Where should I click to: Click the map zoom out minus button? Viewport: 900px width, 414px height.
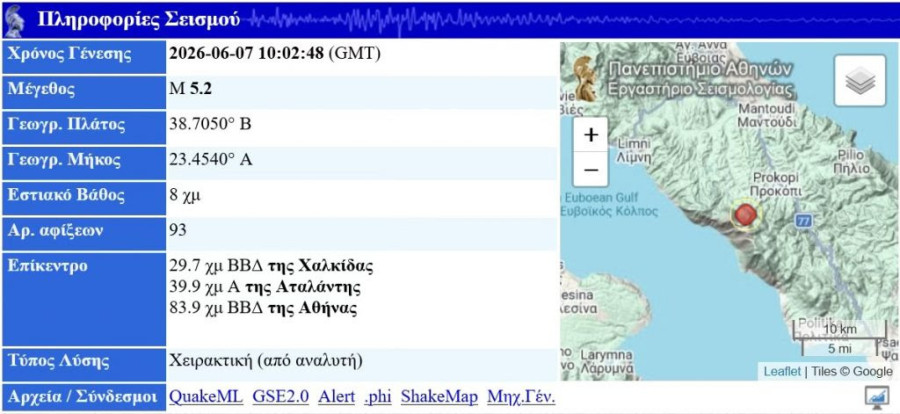[591, 170]
